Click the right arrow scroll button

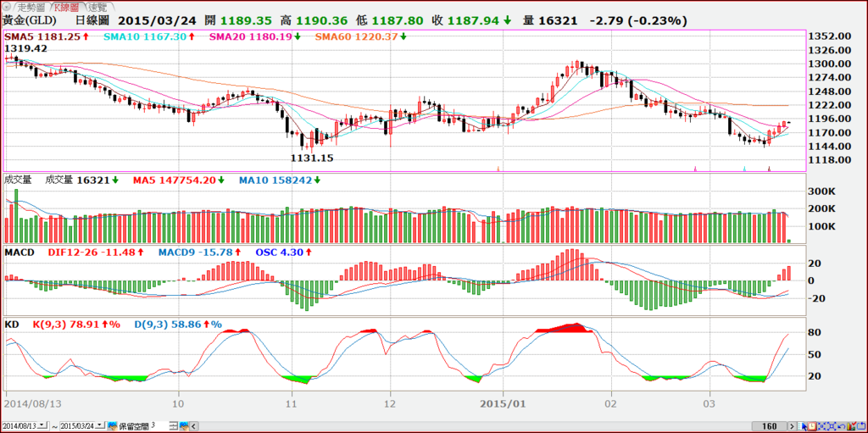pyautogui.click(x=793, y=426)
